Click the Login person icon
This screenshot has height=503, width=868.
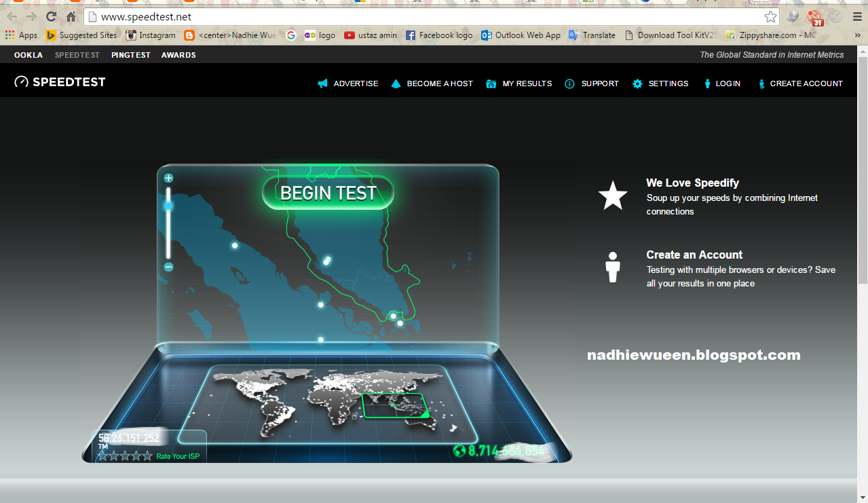[x=707, y=83]
